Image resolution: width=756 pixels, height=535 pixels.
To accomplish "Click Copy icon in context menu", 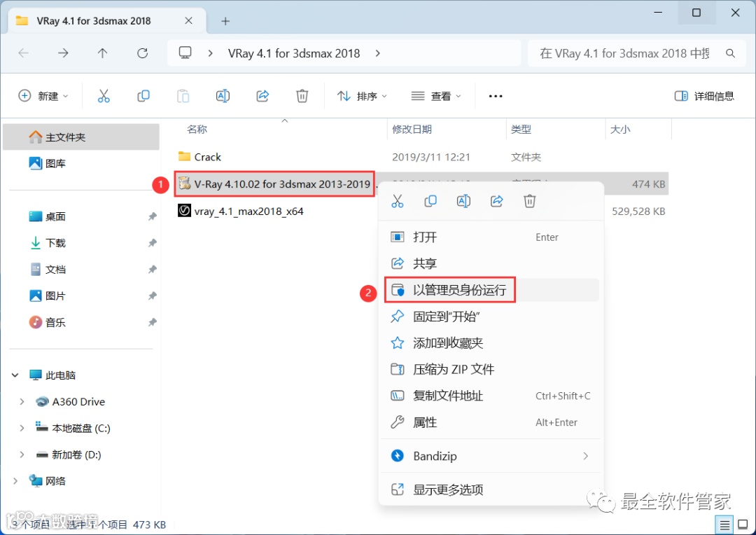I will pos(430,201).
